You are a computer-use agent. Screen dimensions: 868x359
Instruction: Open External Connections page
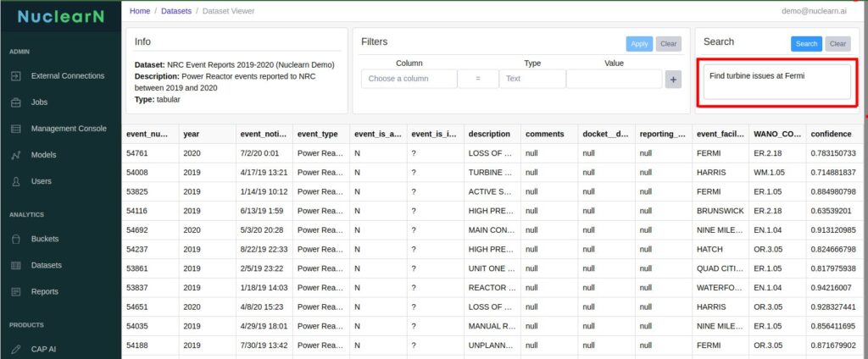click(x=68, y=76)
